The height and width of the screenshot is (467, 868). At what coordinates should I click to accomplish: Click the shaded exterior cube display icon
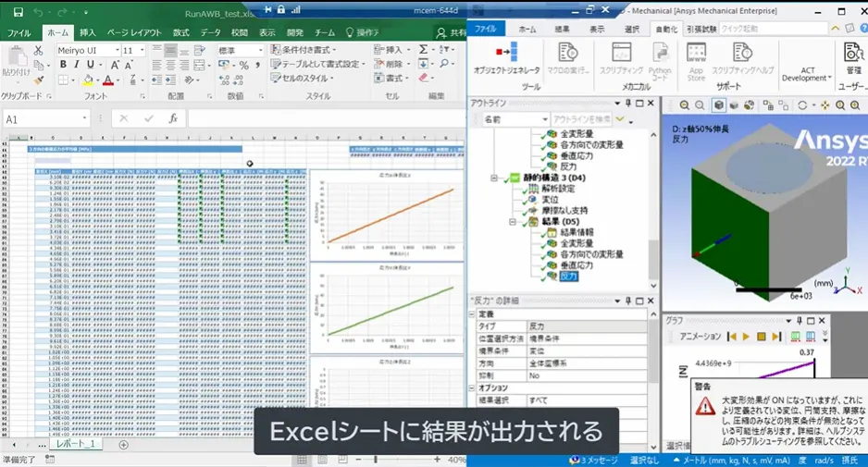pos(718,105)
